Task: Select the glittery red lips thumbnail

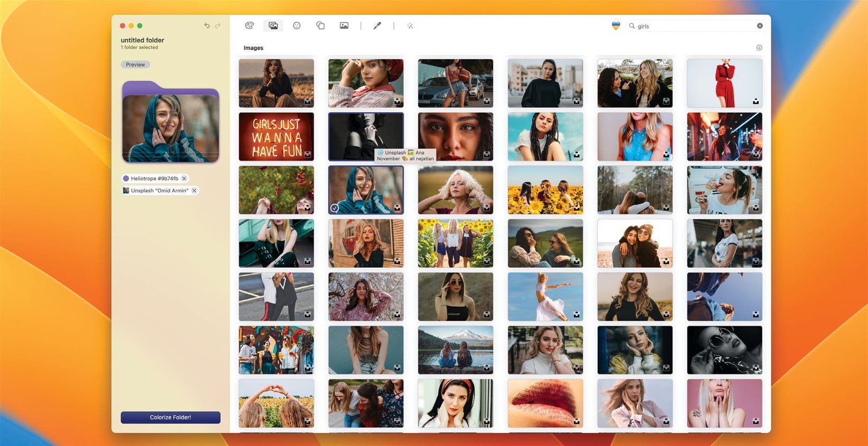Action: coord(545,403)
